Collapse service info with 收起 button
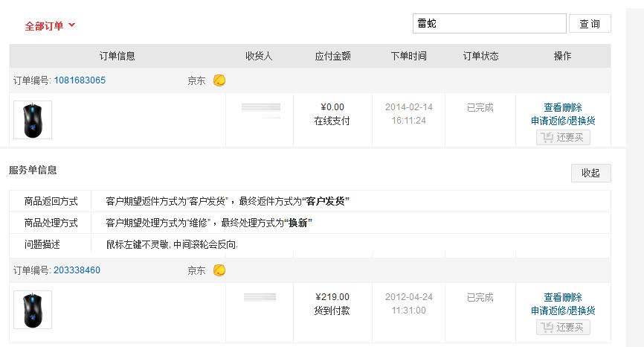This screenshot has height=347, width=644. tap(590, 173)
